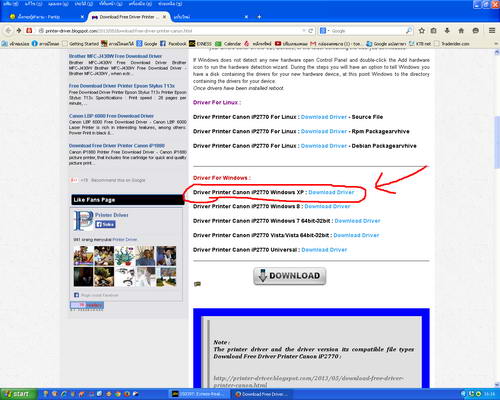Open the downloads arrow icon in toolbar
The height and width of the screenshot is (400, 500).
coord(447,31)
